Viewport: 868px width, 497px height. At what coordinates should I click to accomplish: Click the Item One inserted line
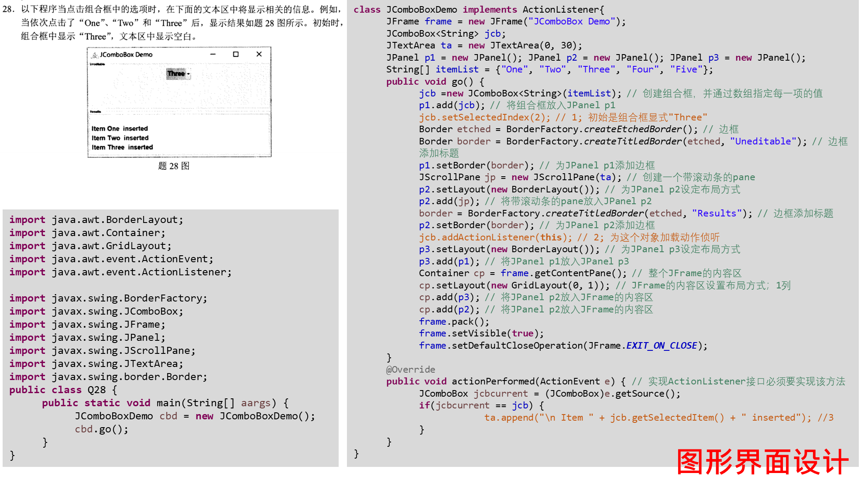[120, 129]
